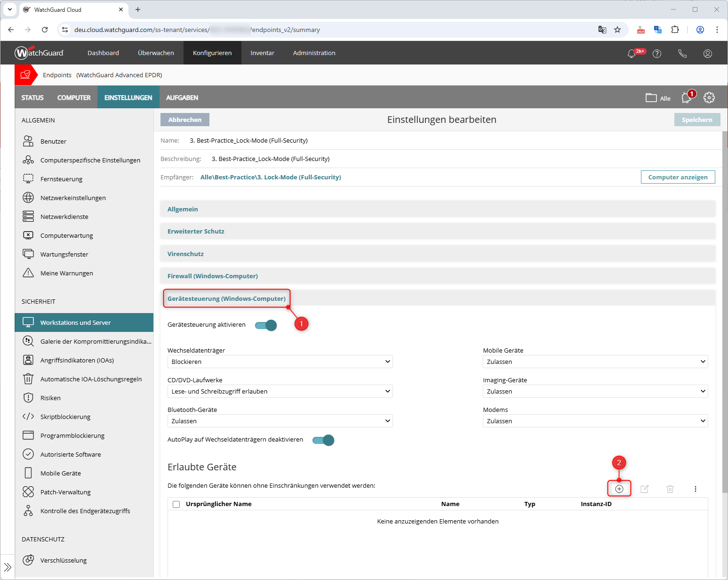Open the settings gear icon in Endpoints toolbar
This screenshot has width=728, height=580.
(x=709, y=97)
